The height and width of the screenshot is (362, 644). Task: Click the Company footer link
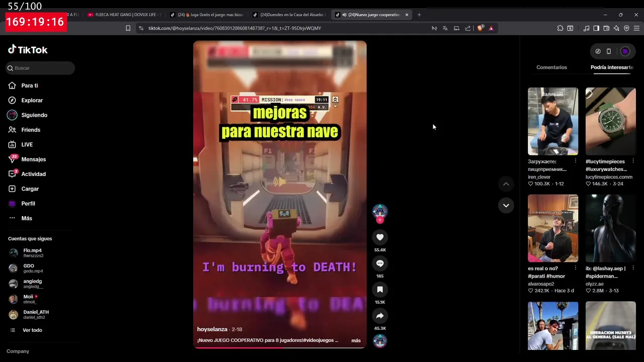click(18, 351)
